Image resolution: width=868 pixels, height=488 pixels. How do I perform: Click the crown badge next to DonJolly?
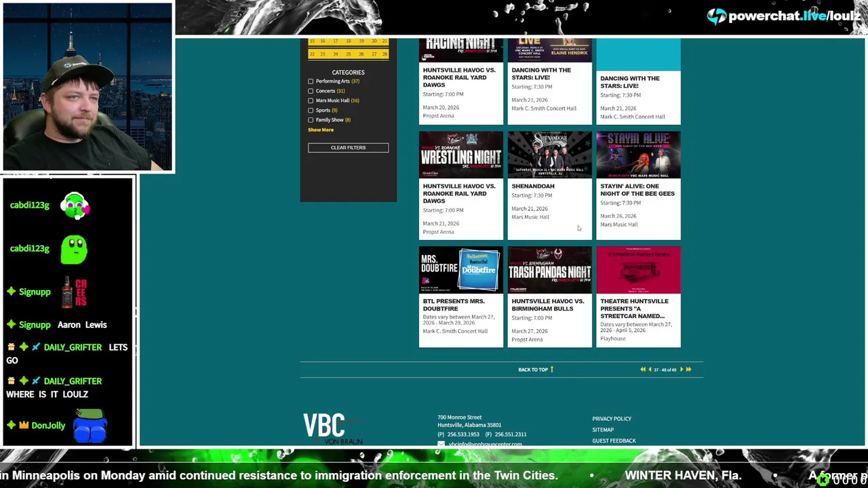24,426
